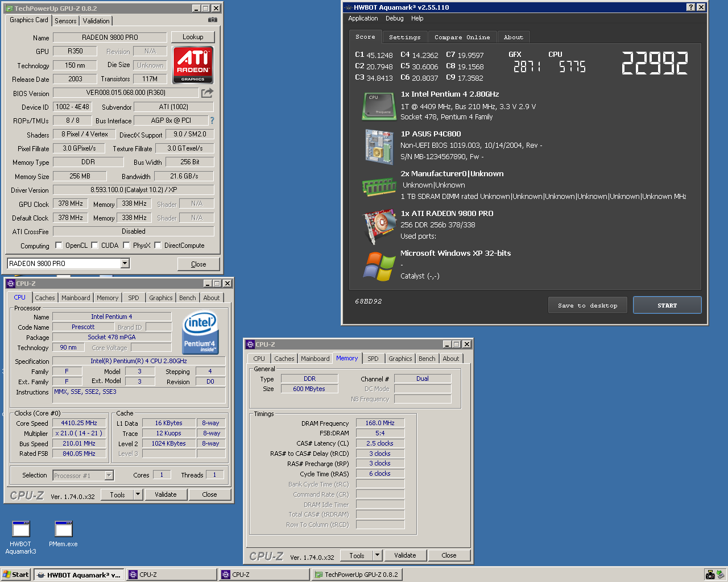This screenshot has height=582, width=728.
Task: Click the CPU chip icon in Aquamark
Action: [379, 106]
